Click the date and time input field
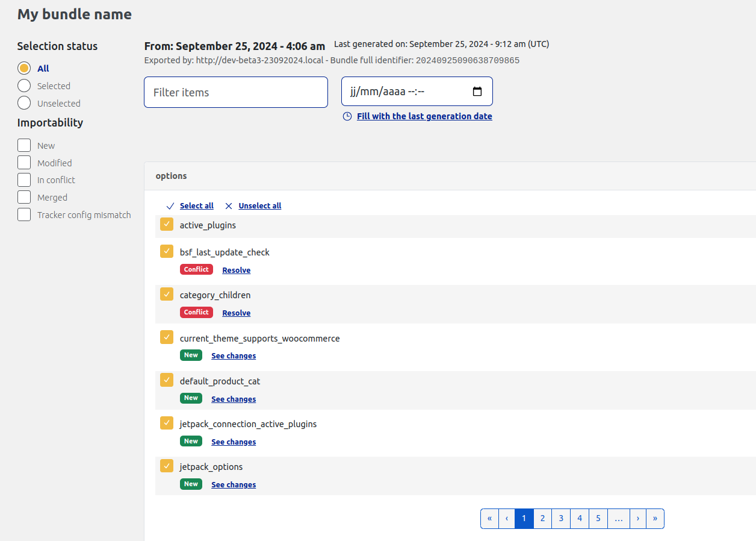The image size is (756, 541). (x=417, y=92)
